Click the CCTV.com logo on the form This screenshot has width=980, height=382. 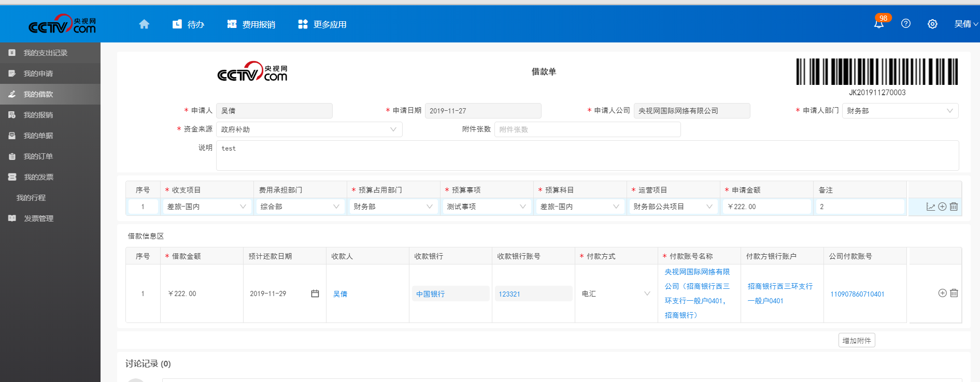[252, 71]
